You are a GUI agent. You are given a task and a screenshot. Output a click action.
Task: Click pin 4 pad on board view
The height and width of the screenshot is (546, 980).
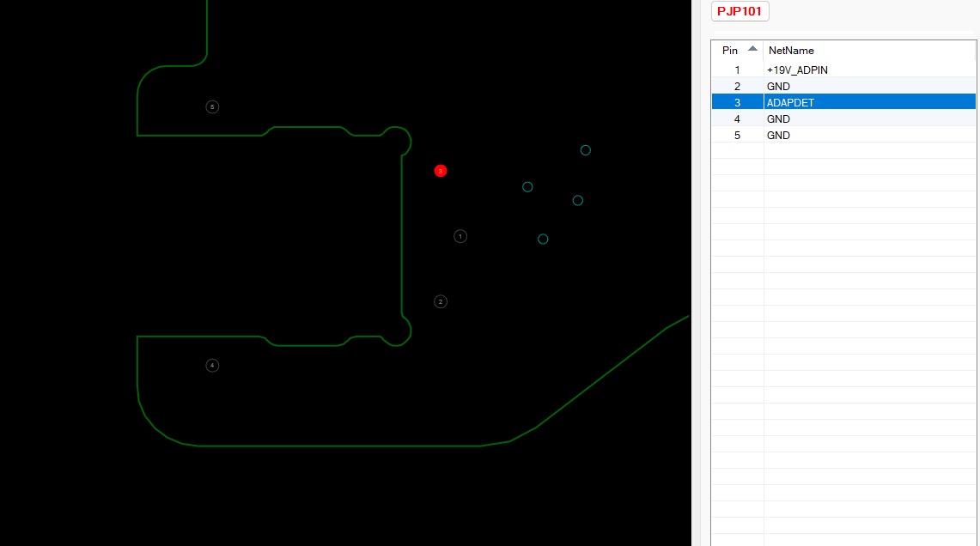(x=212, y=366)
